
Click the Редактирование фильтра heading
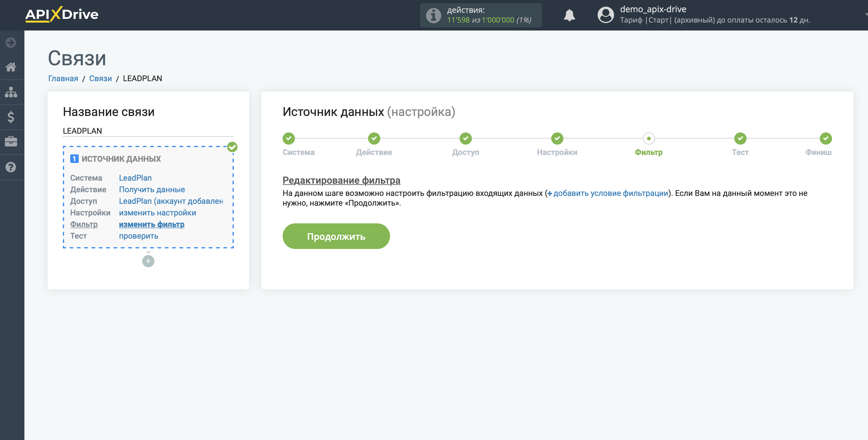[341, 180]
